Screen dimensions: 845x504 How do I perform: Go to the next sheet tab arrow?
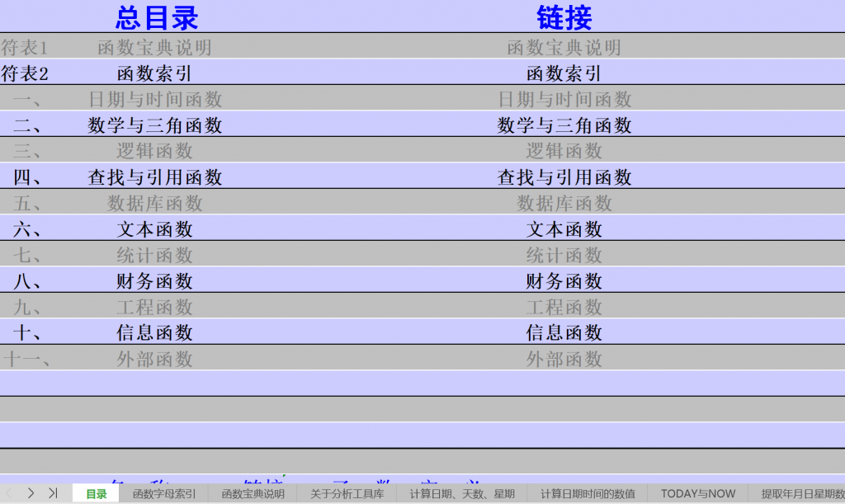(31, 492)
